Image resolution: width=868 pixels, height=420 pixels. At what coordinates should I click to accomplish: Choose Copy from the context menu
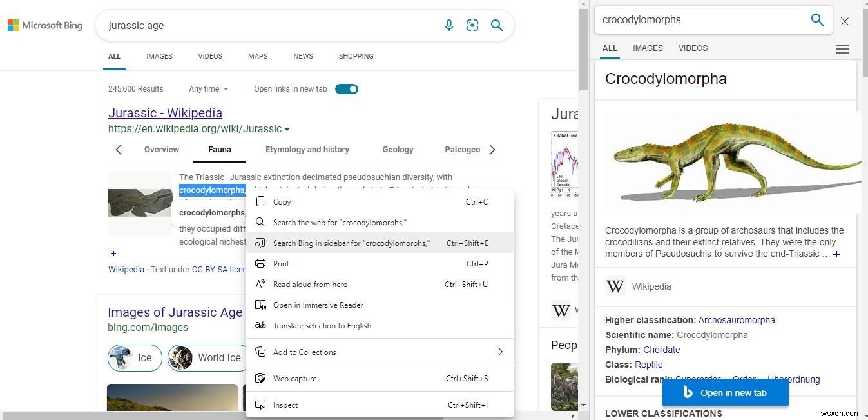tap(380, 202)
